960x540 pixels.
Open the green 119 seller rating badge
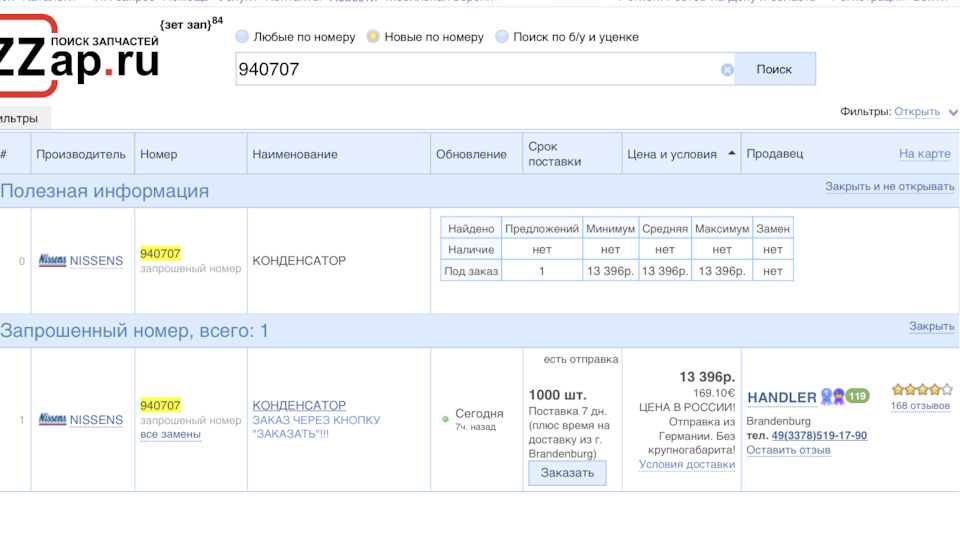pos(857,396)
